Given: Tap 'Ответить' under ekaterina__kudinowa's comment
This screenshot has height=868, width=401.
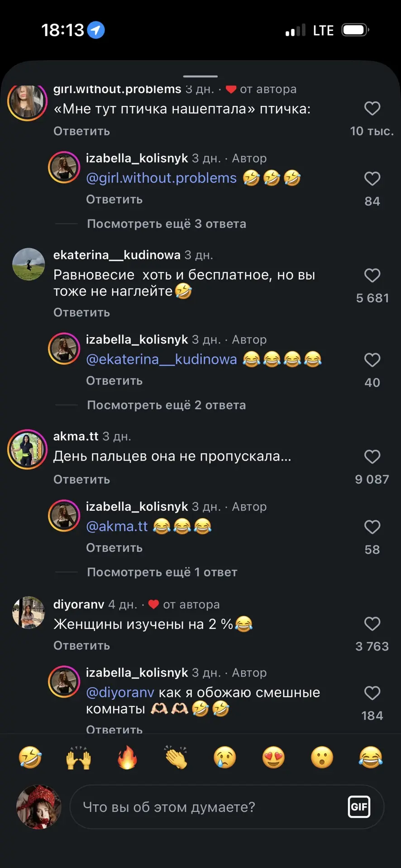Looking at the screenshot, I should click(x=81, y=312).
